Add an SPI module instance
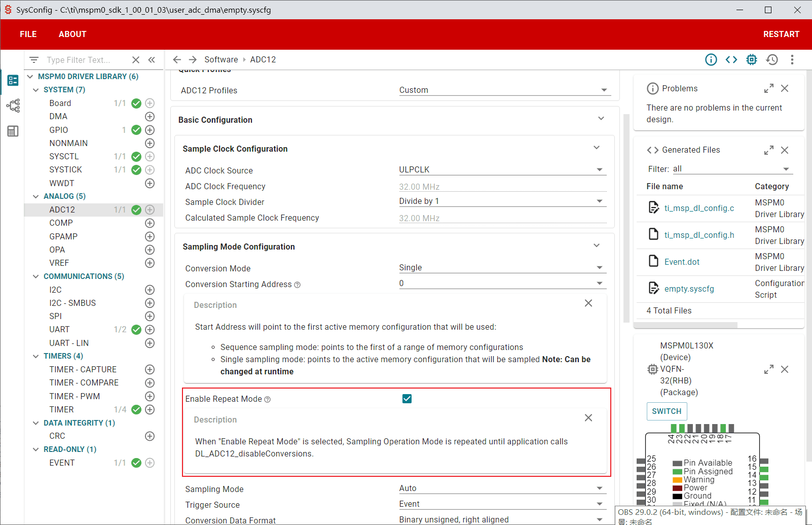 (150, 316)
